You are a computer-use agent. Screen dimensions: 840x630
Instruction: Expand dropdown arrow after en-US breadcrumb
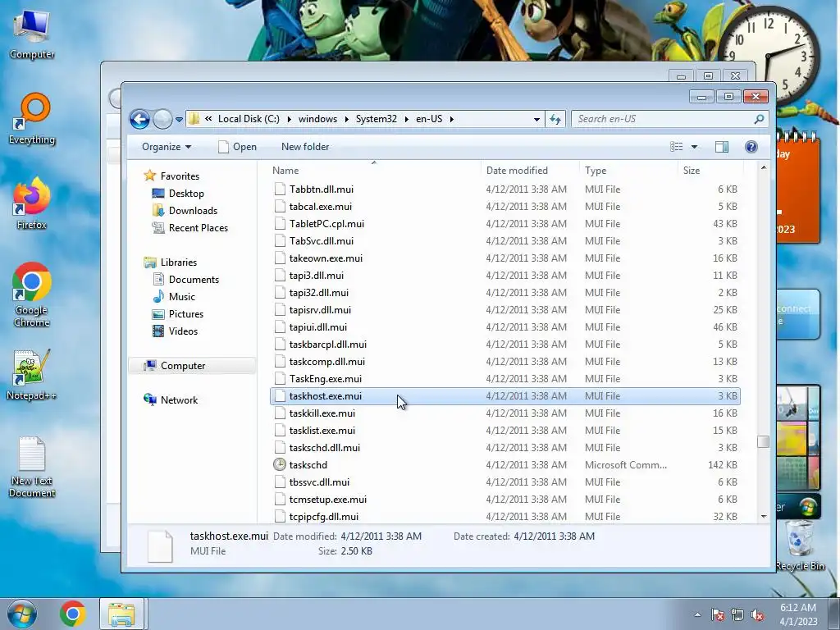[452, 119]
